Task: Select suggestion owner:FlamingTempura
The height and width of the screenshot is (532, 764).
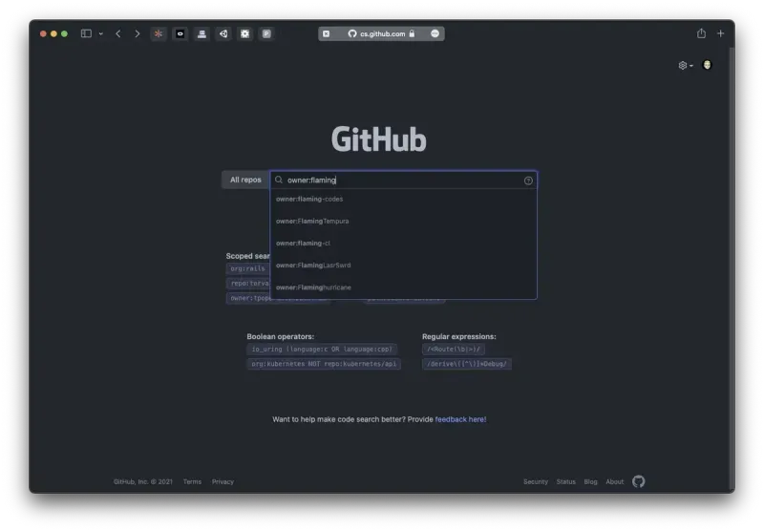Action: 403,222
